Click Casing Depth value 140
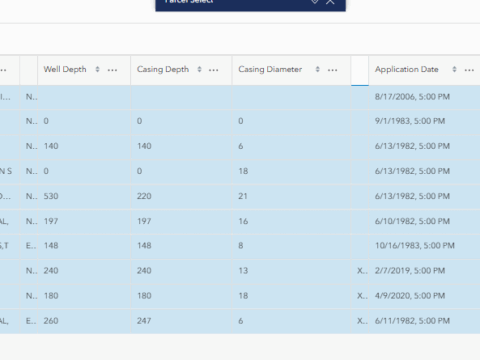 144,146
